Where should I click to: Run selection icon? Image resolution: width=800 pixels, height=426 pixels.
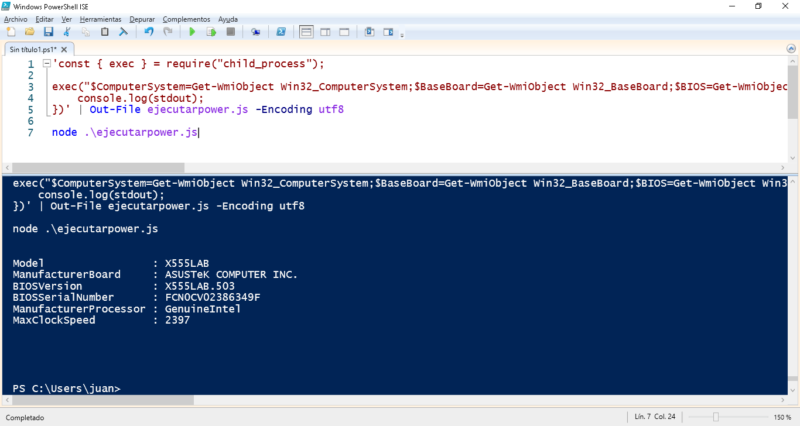click(211, 32)
